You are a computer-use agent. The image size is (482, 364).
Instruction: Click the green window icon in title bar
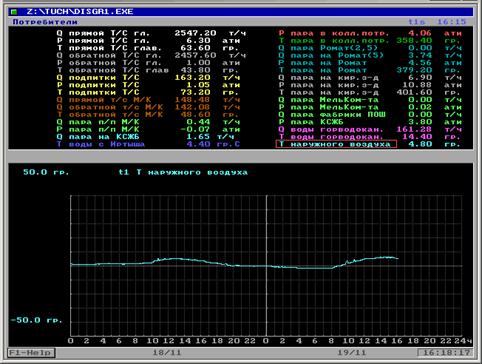(14, 12)
